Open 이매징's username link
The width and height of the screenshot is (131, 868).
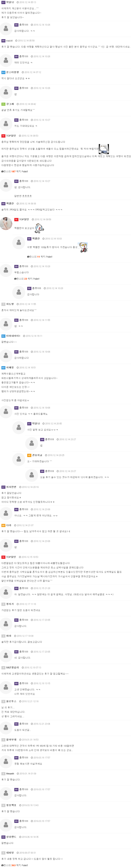tap(10, 368)
